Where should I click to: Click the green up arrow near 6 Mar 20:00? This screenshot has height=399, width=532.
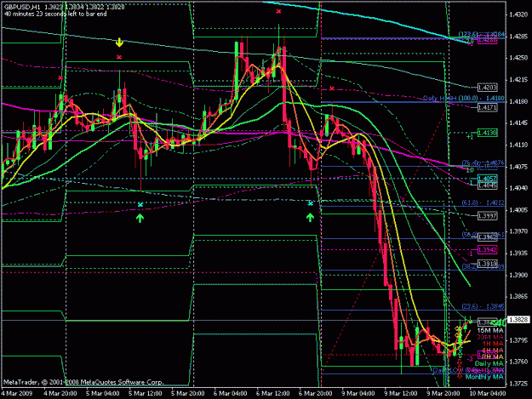310,217
